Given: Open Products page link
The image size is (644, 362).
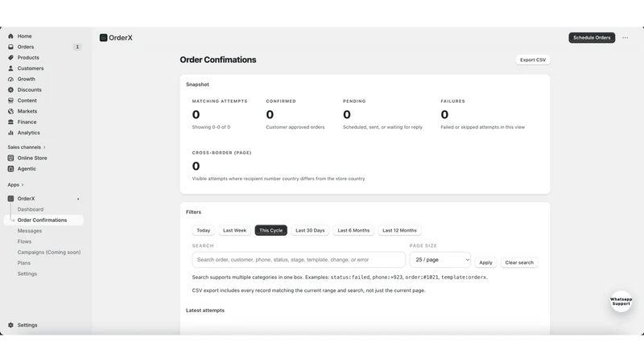Looking at the screenshot, I should (28, 57).
